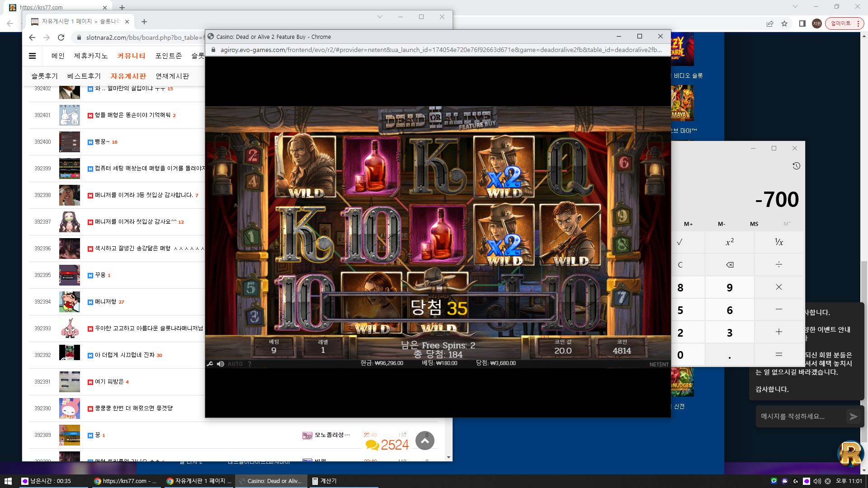Image resolution: width=868 pixels, height=488 pixels.
Task: Toggle AUTO spin in the slot game
Action: pos(235,364)
